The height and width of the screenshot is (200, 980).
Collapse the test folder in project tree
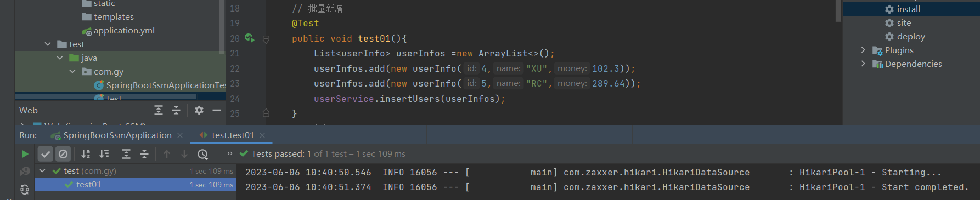pyautogui.click(x=48, y=44)
